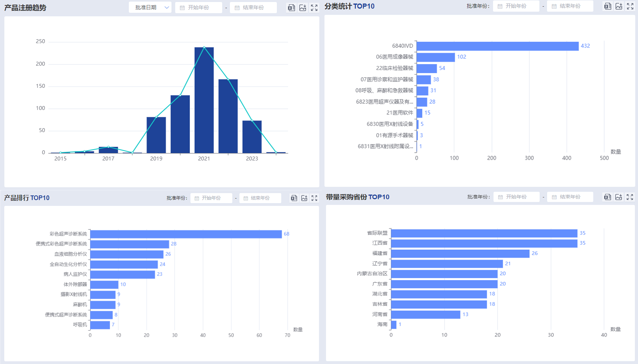This screenshot has height=364, width=638.
Task: Export 分类统计 TOP10 to Excel
Action: [x=608, y=6]
